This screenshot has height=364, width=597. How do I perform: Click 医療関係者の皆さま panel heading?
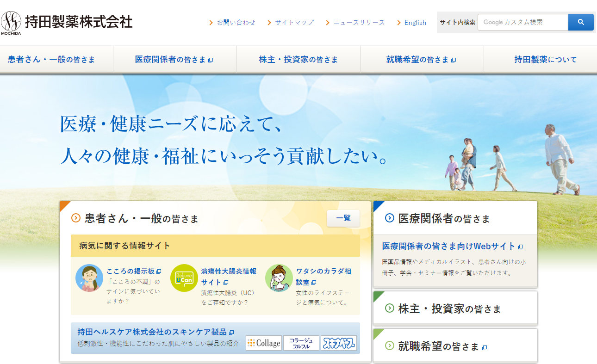coord(444,218)
